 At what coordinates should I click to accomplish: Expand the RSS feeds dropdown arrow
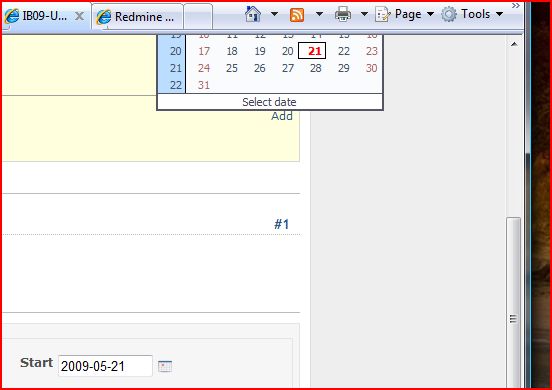pyautogui.click(x=319, y=14)
